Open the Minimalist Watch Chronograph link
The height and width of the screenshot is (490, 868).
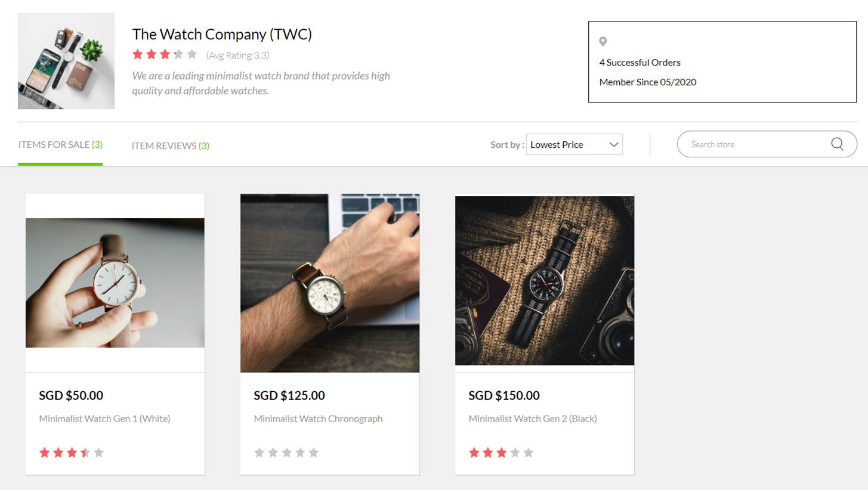(318, 418)
